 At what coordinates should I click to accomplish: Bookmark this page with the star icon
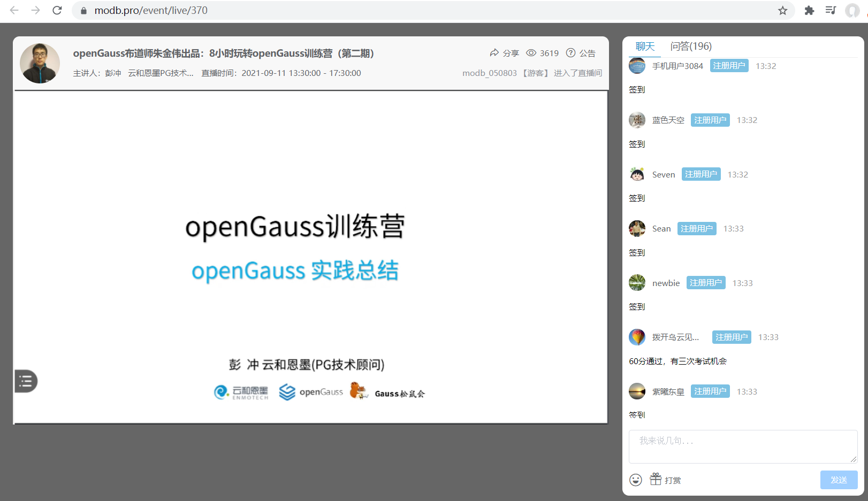(x=782, y=10)
